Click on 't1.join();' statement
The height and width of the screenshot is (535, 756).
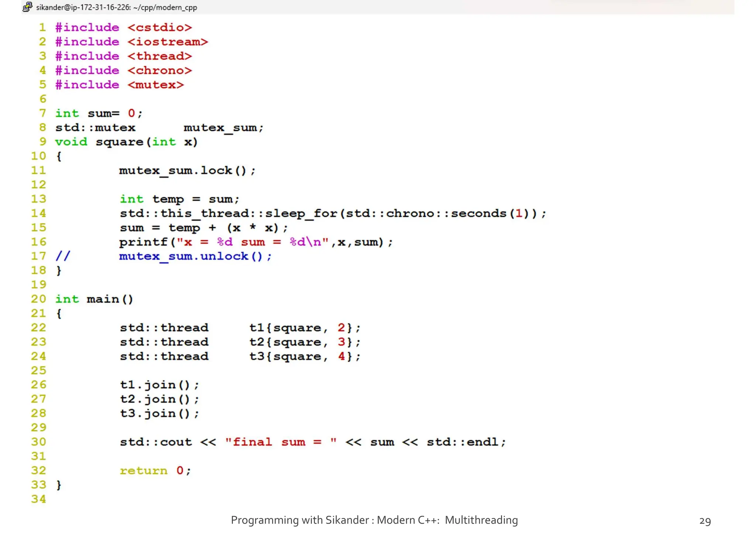(x=159, y=385)
